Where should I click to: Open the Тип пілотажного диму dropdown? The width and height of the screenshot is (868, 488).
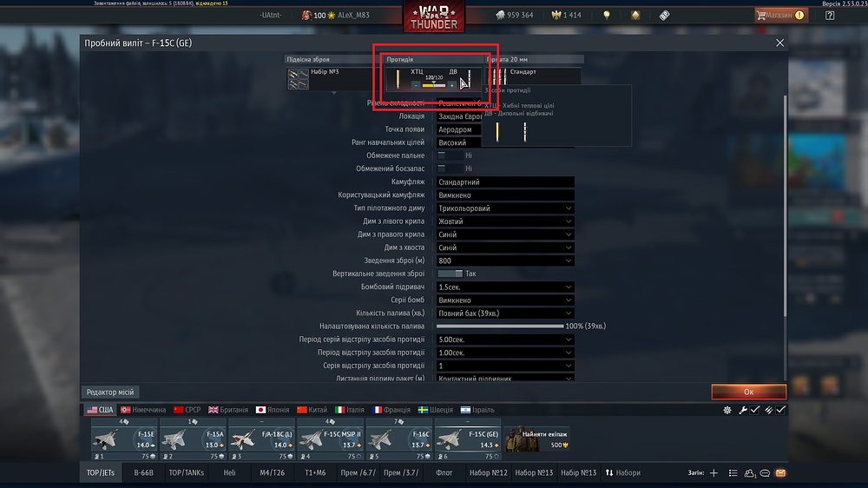tap(505, 208)
